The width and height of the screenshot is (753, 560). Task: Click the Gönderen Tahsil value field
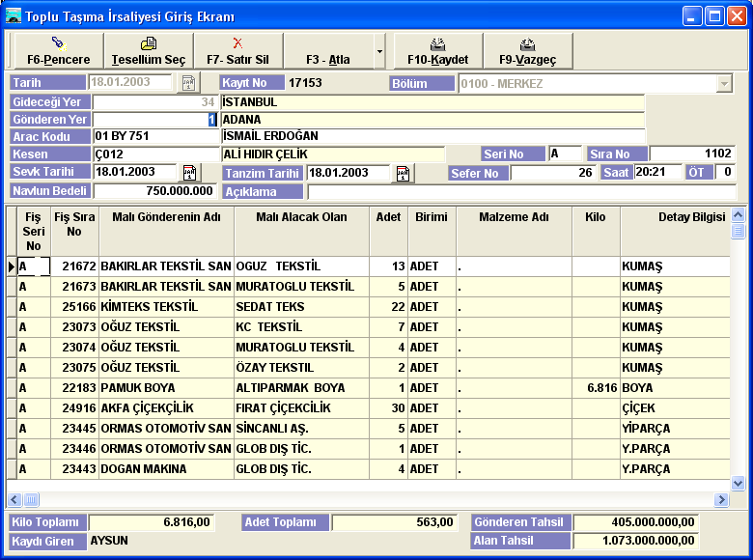point(636,522)
